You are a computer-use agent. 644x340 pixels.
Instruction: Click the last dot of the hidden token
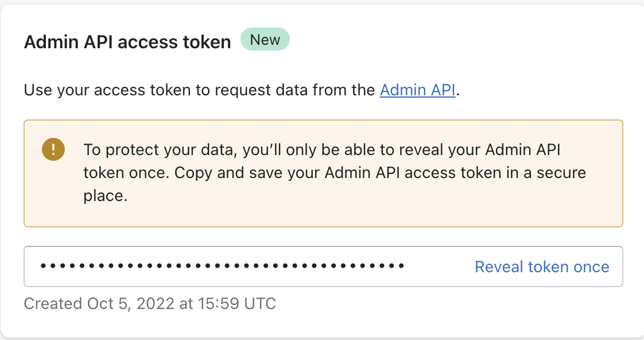[x=401, y=266]
